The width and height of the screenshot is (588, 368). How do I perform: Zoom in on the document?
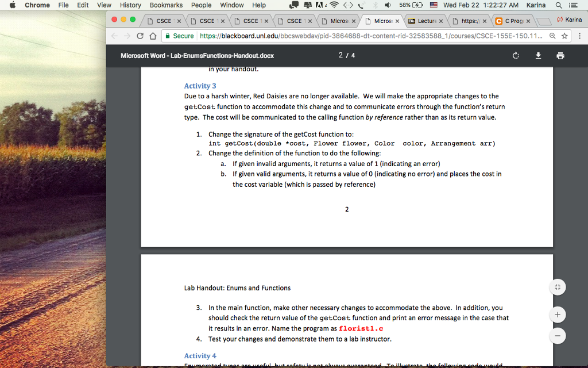[557, 315]
